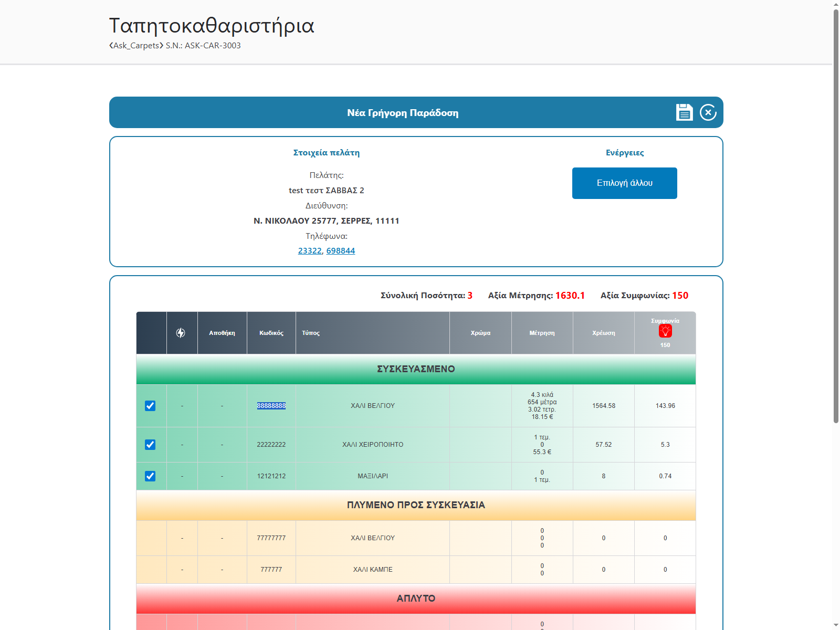The image size is (840, 630).
Task: Click the Χρώμα column header
Action: point(480,333)
